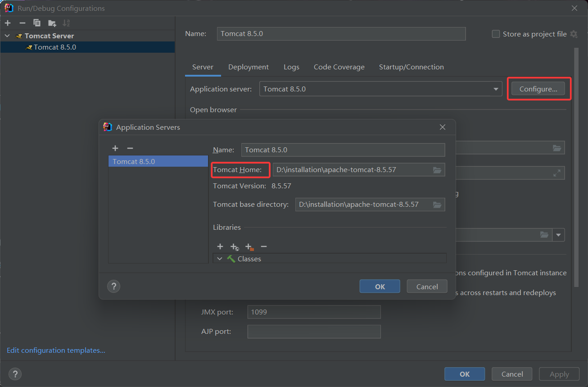The height and width of the screenshot is (387, 588).
Task: Sort the configurations alphabetically
Action: (66, 23)
